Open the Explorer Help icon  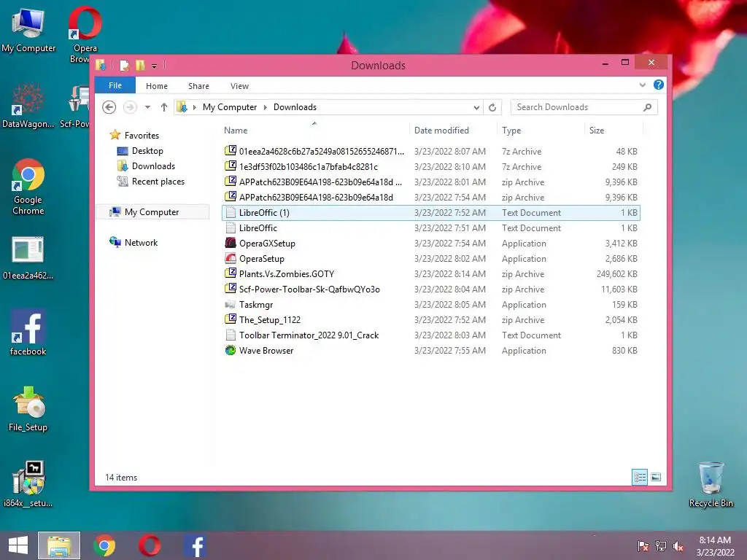[659, 85]
